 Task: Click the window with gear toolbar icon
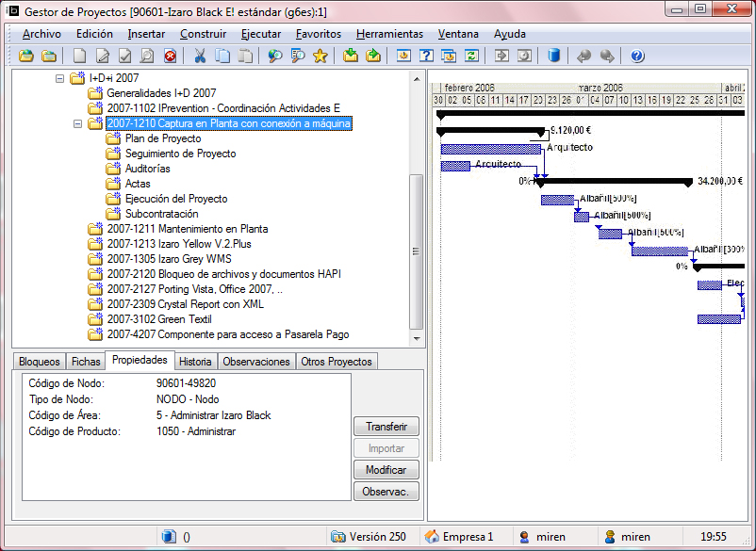pos(403,56)
